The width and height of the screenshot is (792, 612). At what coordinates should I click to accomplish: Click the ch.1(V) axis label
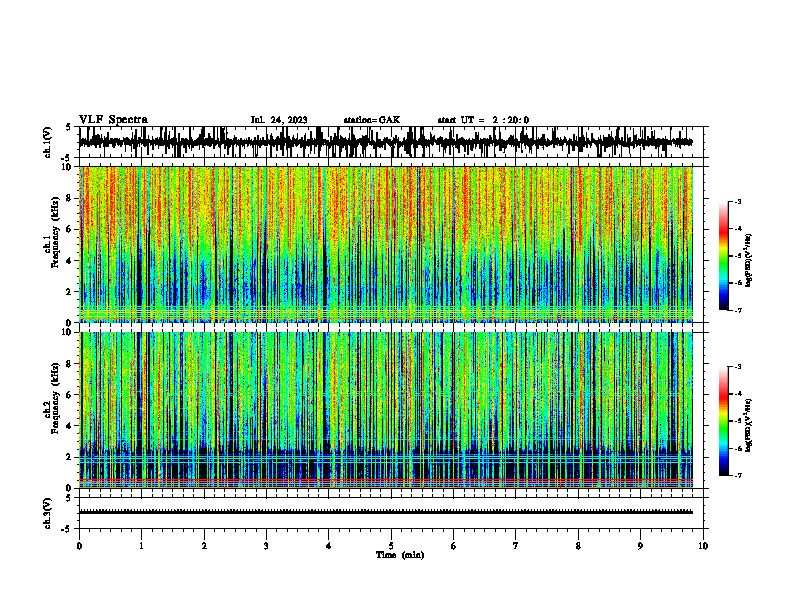(x=48, y=142)
